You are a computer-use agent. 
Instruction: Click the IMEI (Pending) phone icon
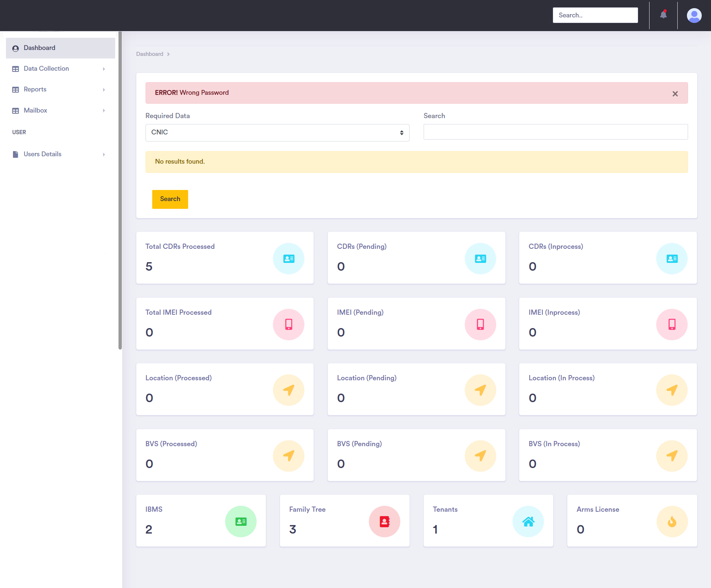[480, 324]
